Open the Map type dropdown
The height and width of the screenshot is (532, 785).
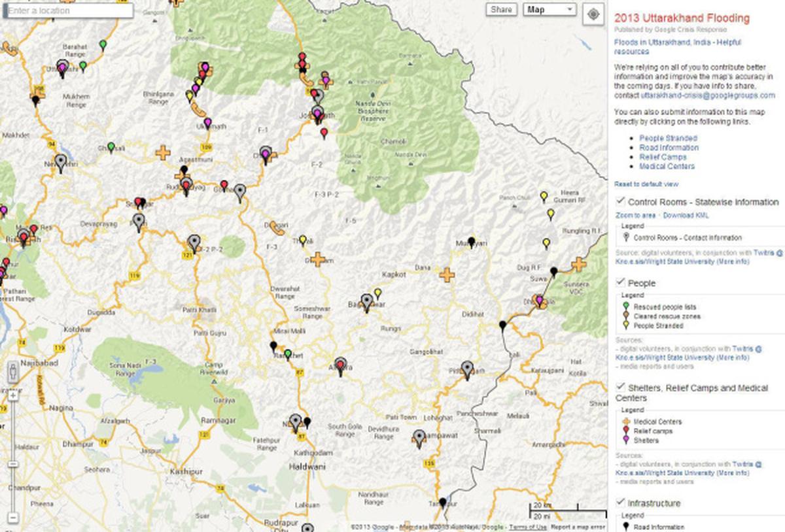click(x=549, y=10)
